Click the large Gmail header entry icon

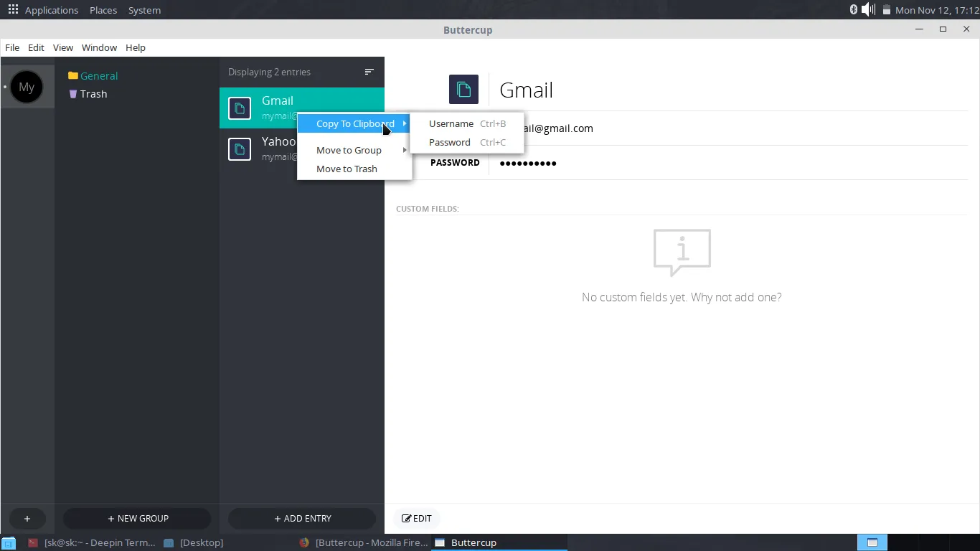point(463,90)
